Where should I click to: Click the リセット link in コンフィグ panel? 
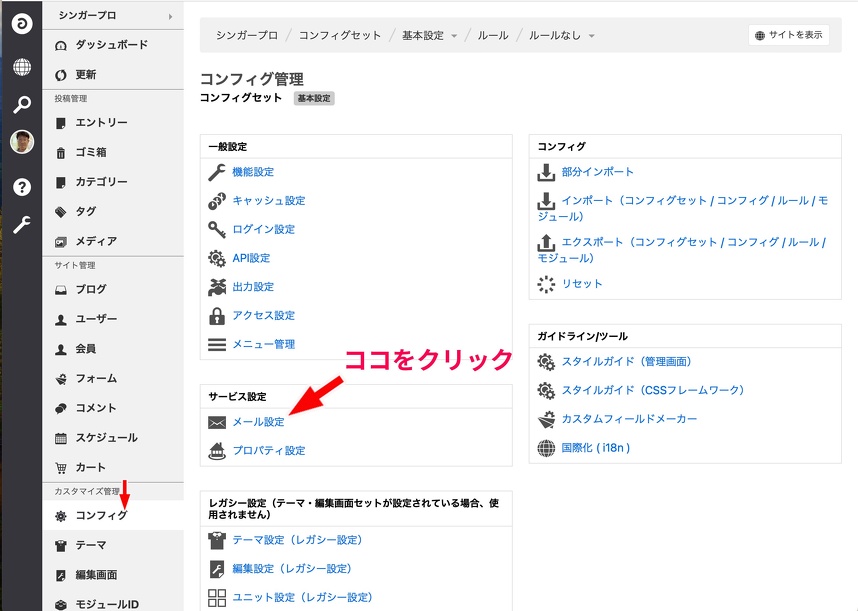pos(582,284)
